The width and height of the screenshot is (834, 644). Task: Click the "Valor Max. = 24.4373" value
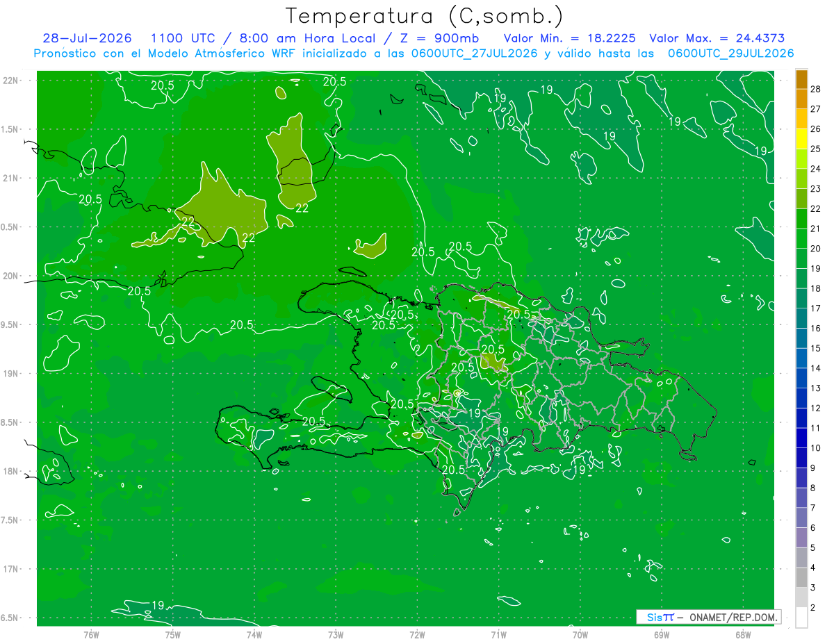click(717, 39)
